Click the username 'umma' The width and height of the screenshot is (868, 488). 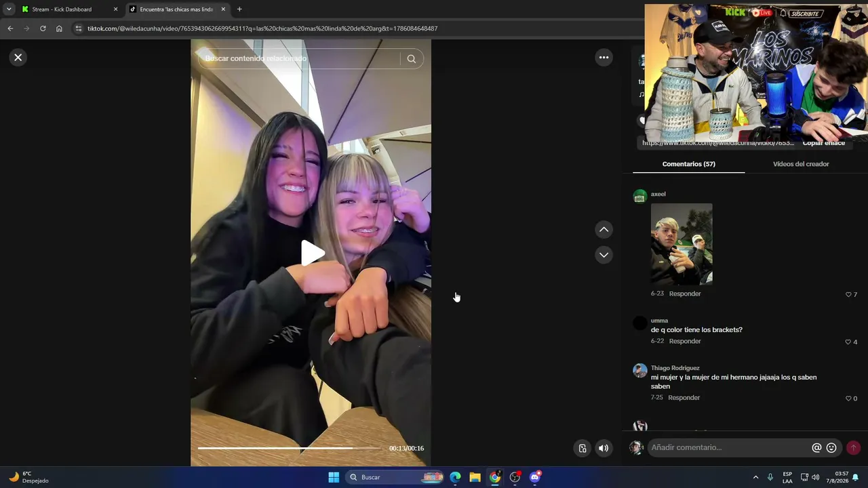[x=659, y=321]
